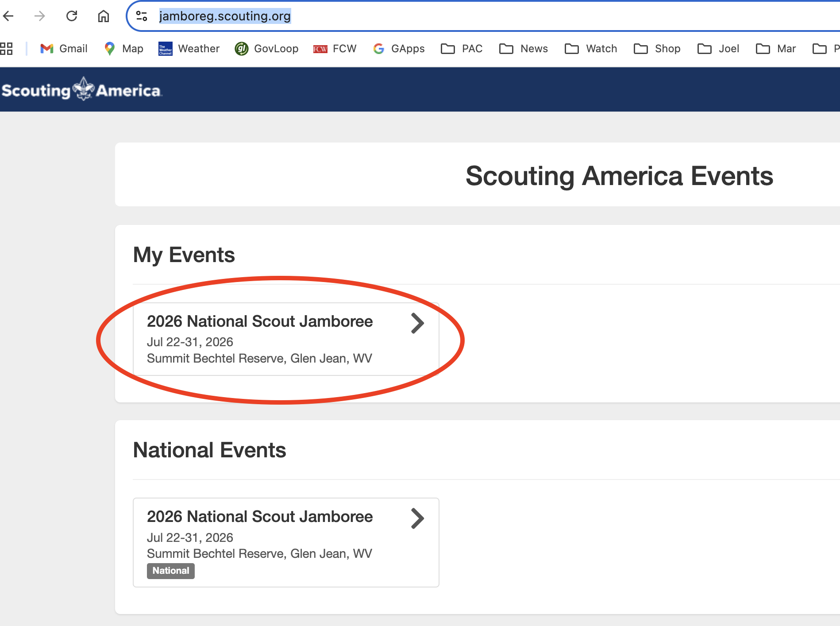Click the address bar URL field

443,16
